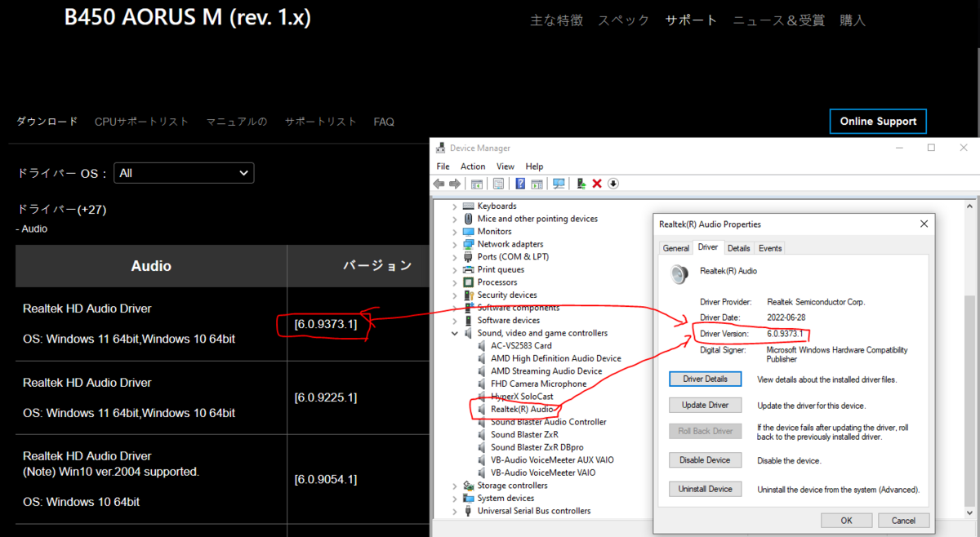This screenshot has width=980, height=537.
Task: Expand the Storage controllers node arrow
Action: point(455,486)
